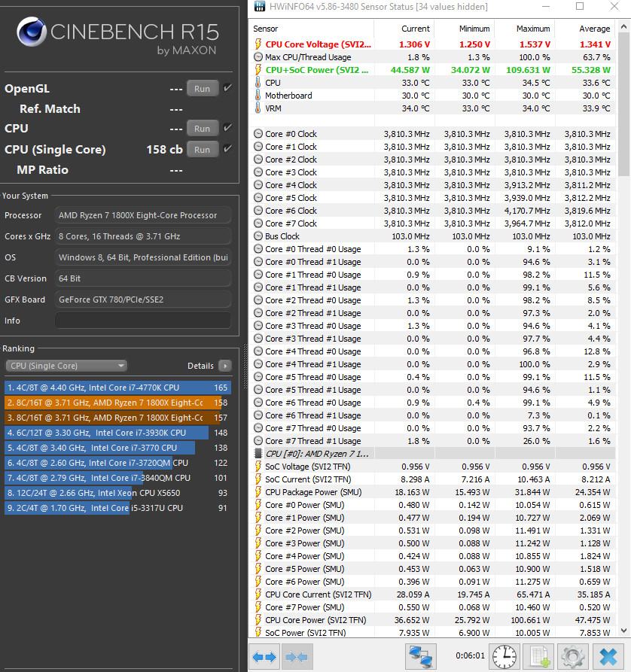Viewport: 631px width, 672px height.
Task: Click the thermometer icon beside Motherboard
Action: tap(258, 95)
